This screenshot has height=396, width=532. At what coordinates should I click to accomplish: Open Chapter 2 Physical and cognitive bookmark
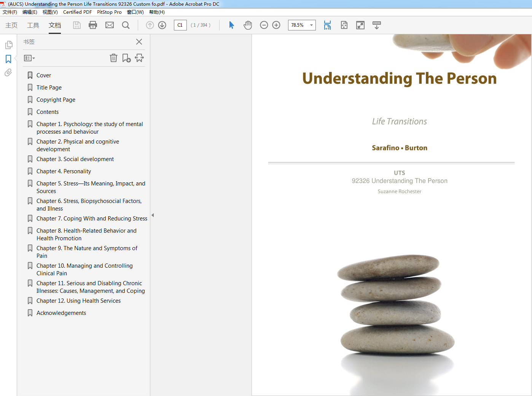[78, 145]
